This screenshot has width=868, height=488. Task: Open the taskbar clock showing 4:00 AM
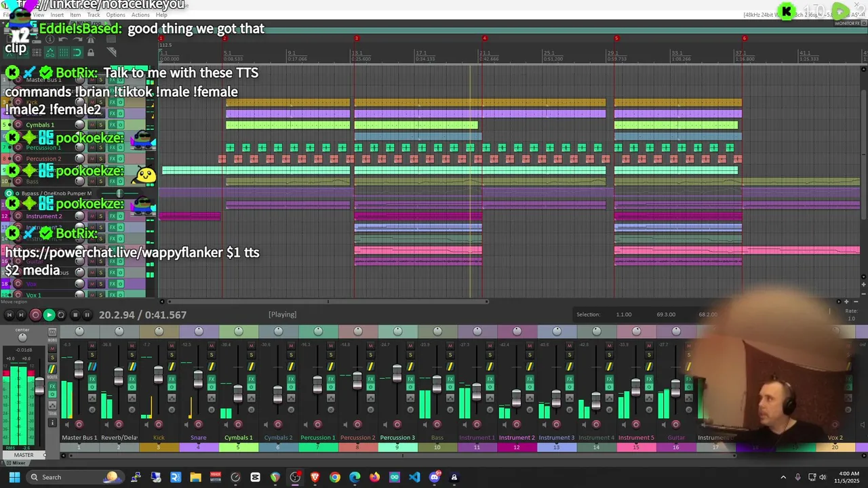[848, 477]
